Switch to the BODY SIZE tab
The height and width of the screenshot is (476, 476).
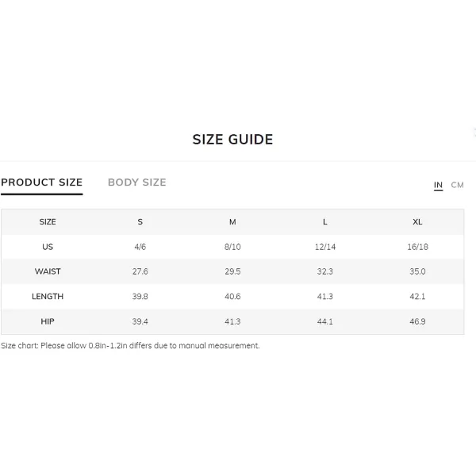(137, 182)
